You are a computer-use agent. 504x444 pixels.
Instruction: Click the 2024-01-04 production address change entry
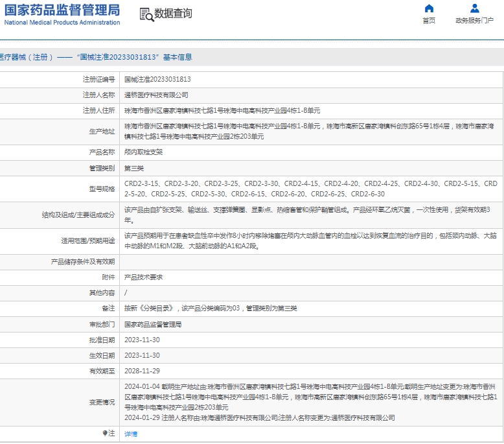click(x=311, y=397)
